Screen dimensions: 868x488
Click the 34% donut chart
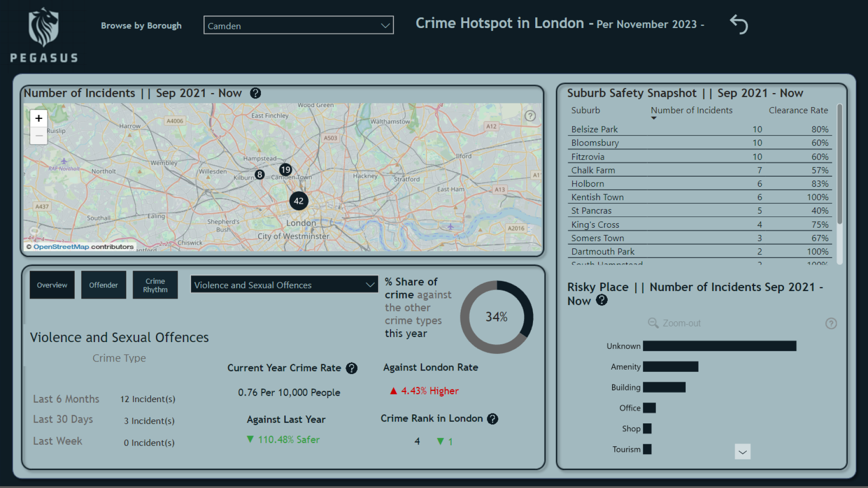(x=496, y=317)
